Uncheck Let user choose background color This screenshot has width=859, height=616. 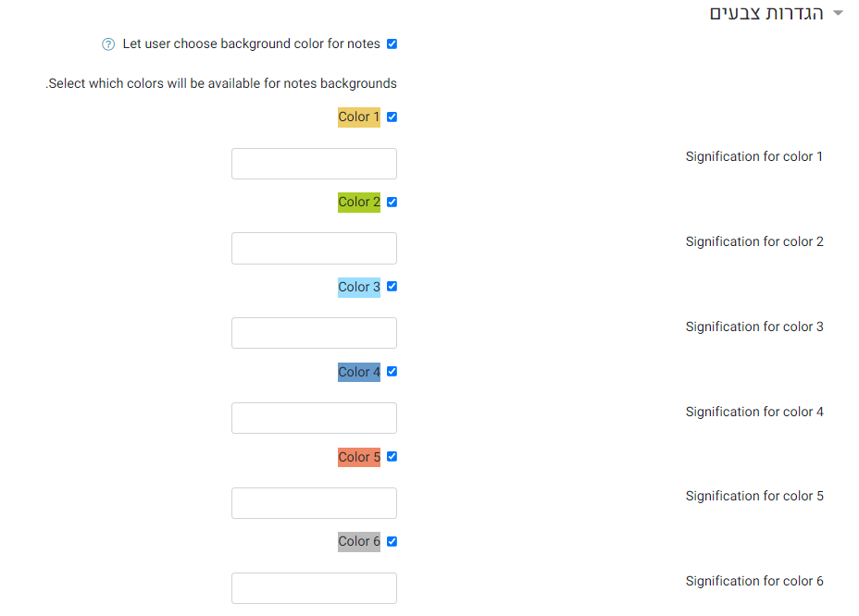pyautogui.click(x=392, y=44)
